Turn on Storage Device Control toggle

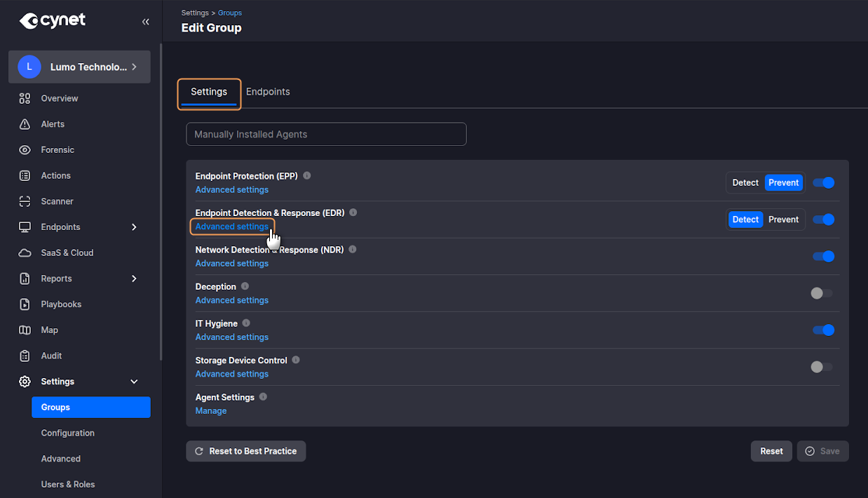tap(822, 367)
